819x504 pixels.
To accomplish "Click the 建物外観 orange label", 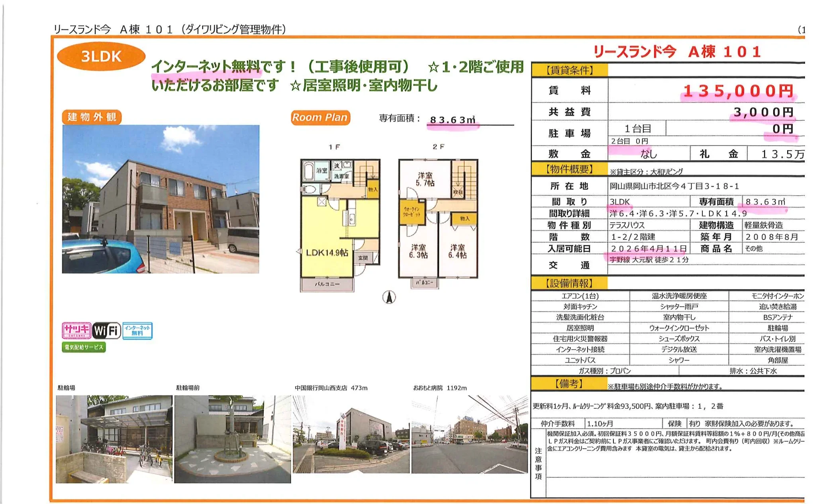I will 92,117.
